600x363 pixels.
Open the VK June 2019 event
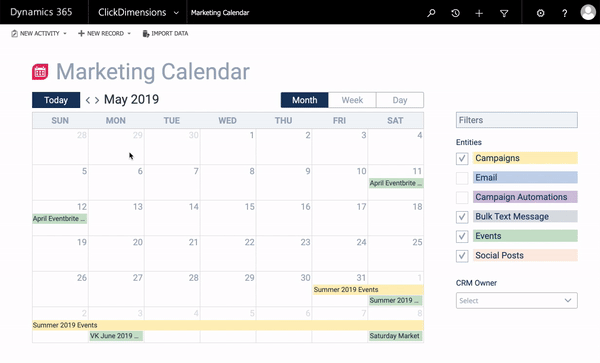(x=116, y=336)
